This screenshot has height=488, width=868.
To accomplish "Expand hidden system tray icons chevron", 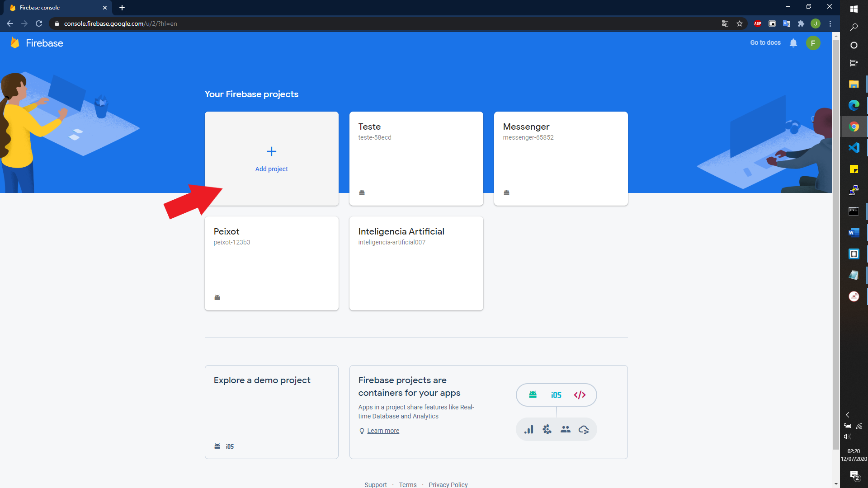I will click(x=848, y=415).
